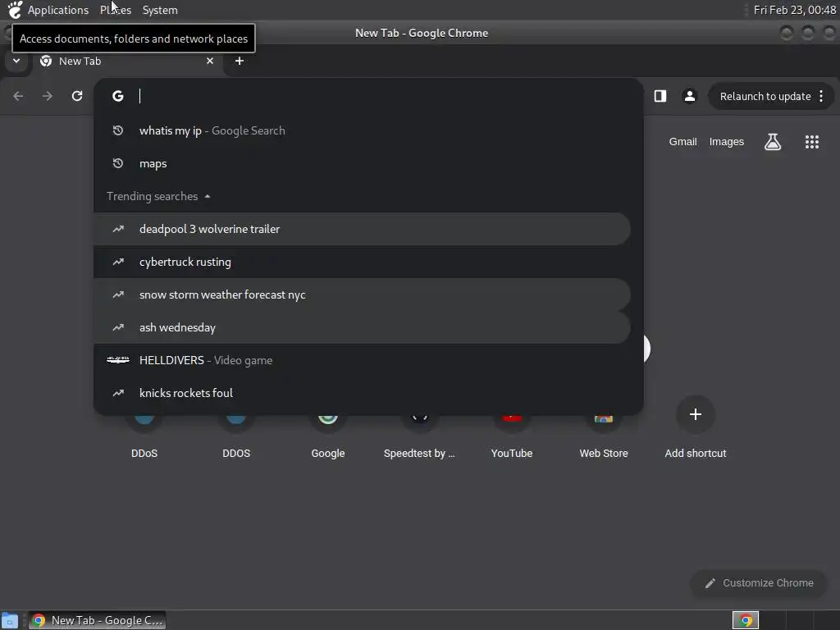Click HELLDIVERS logo thumbnail

tap(118, 360)
